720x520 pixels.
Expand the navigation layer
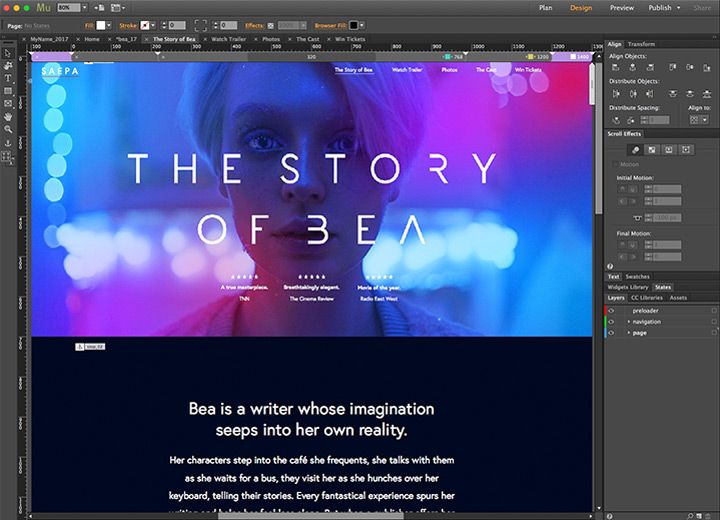(628, 321)
